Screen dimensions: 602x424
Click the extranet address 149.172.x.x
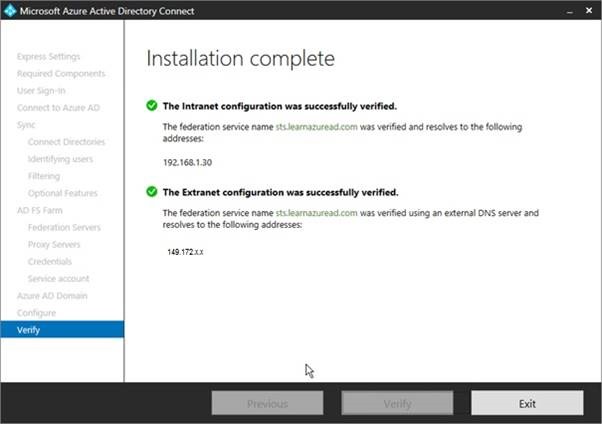pos(185,252)
